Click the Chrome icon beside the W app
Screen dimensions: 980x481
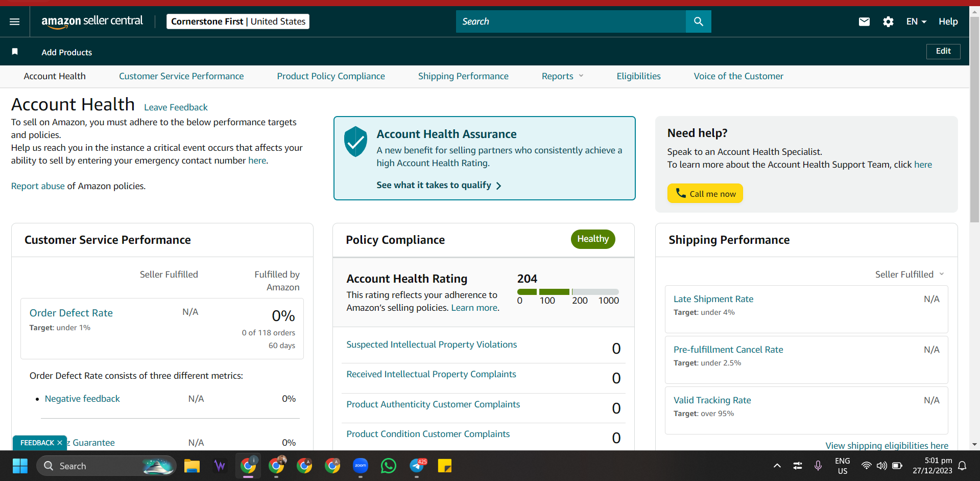[x=248, y=466]
